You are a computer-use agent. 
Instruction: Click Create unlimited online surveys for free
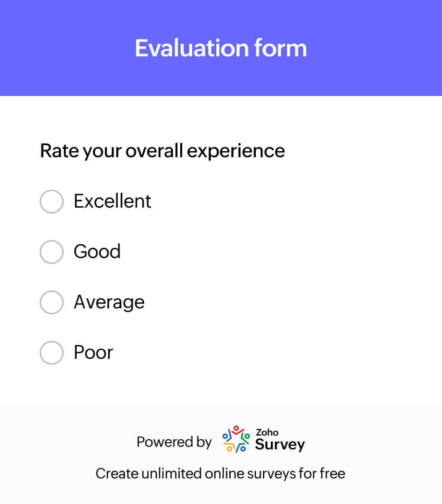click(220, 473)
